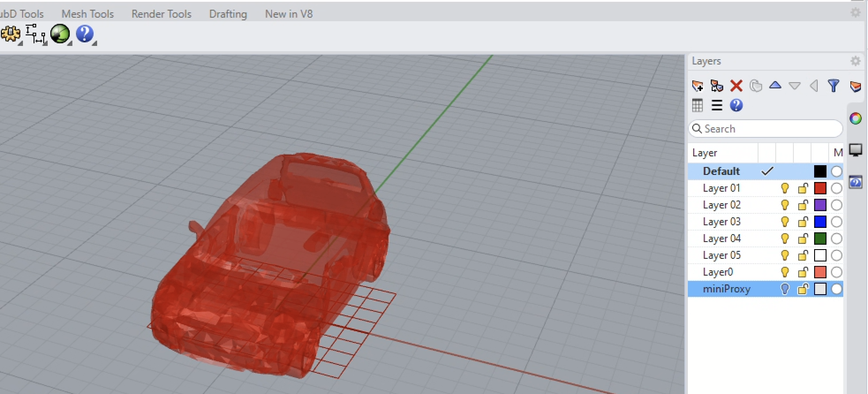Toggle Layer 04 visibility light bulb
Image resolution: width=868 pixels, height=394 pixels.
coord(785,239)
